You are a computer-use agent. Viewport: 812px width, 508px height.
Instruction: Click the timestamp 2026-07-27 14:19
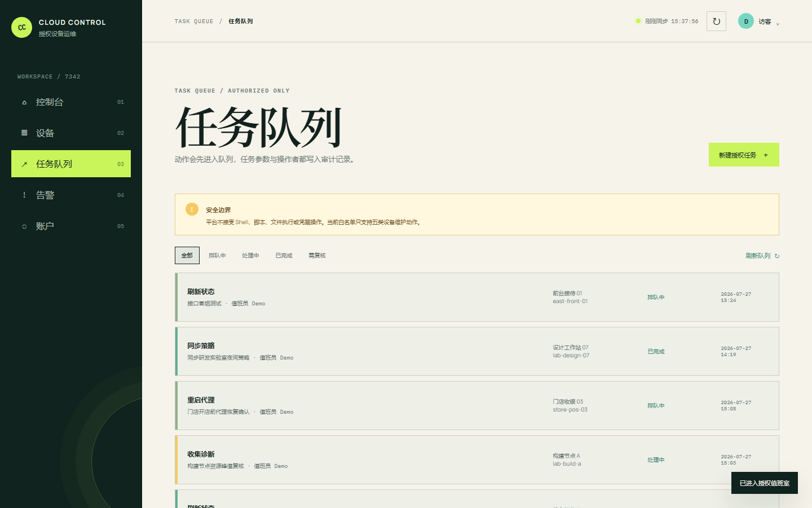pyautogui.click(x=736, y=352)
